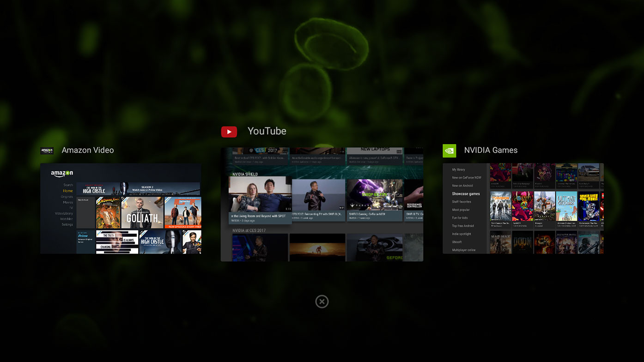This screenshot has width=644, height=362.
Task: Open the Indiana Jones movie poster
Action: (108, 213)
